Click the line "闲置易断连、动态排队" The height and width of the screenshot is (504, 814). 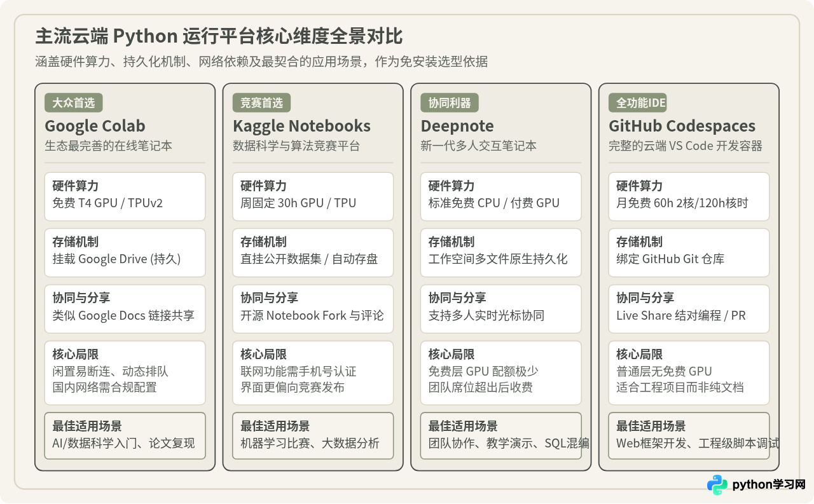click(111, 371)
